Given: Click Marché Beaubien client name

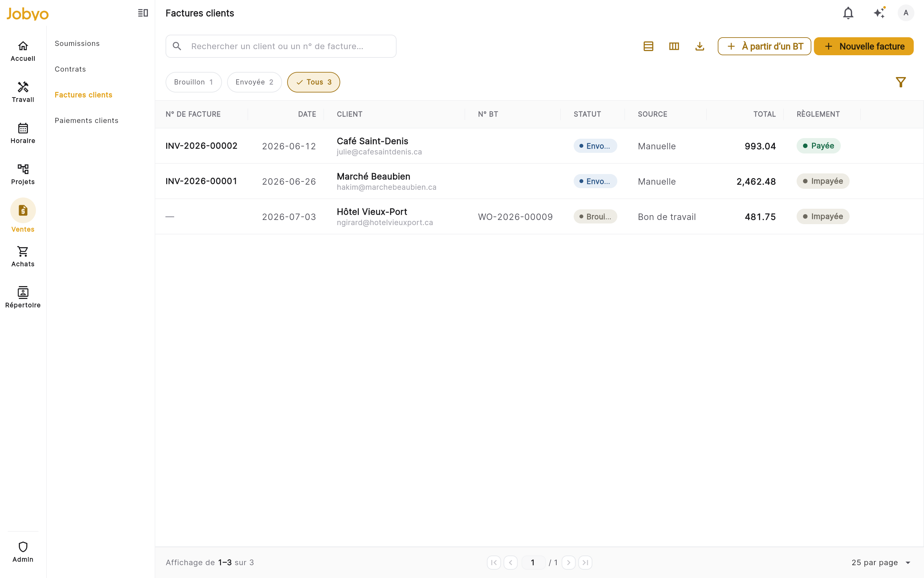Looking at the screenshot, I should pyautogui.click(x=373, y=176).
